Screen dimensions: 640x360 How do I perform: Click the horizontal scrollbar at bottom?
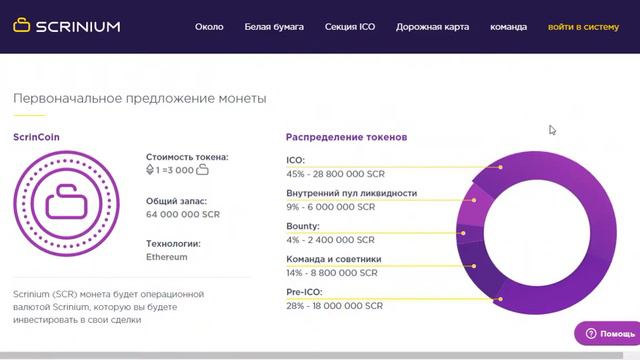(x=311, y=356)
